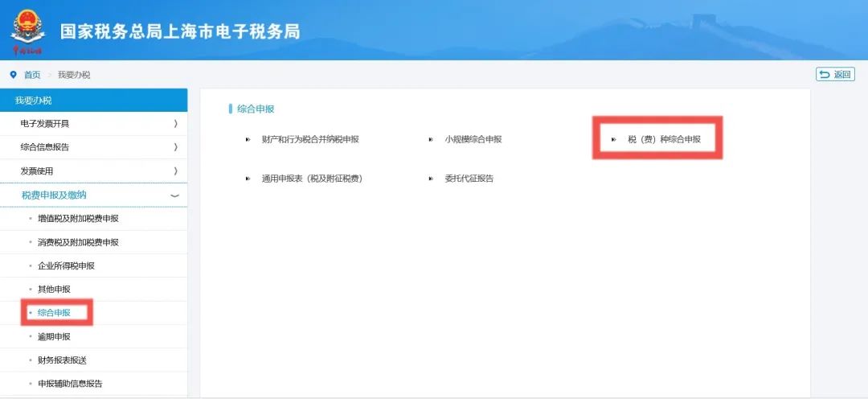Expand arrow next to 综合信息报告
868x399 pixels.
[x=175, y=147]
